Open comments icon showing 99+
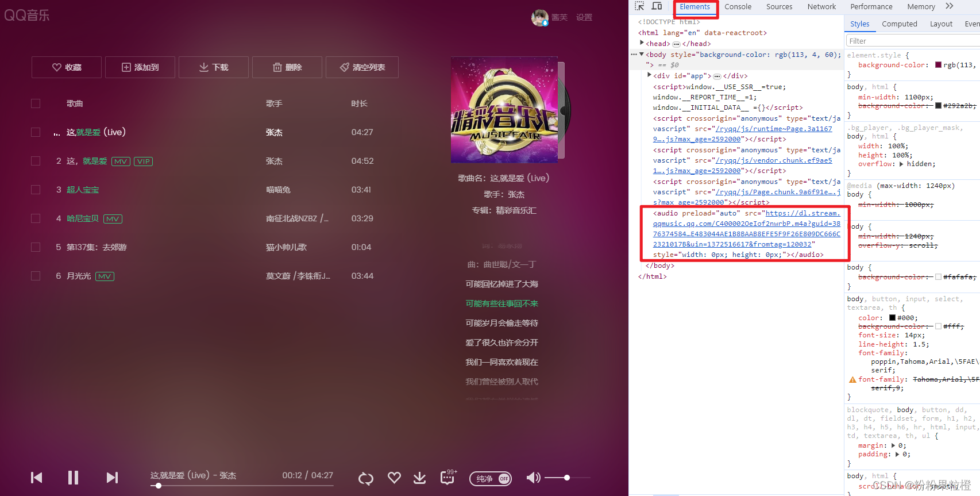This screenshot has width=980, height=496. point(448,477)
